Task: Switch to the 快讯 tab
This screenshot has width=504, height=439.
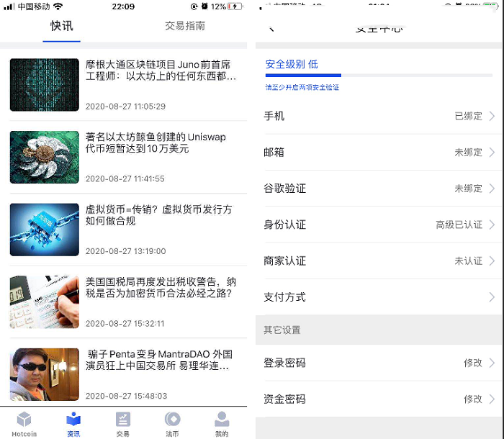Action: click(x=61, y=26)
